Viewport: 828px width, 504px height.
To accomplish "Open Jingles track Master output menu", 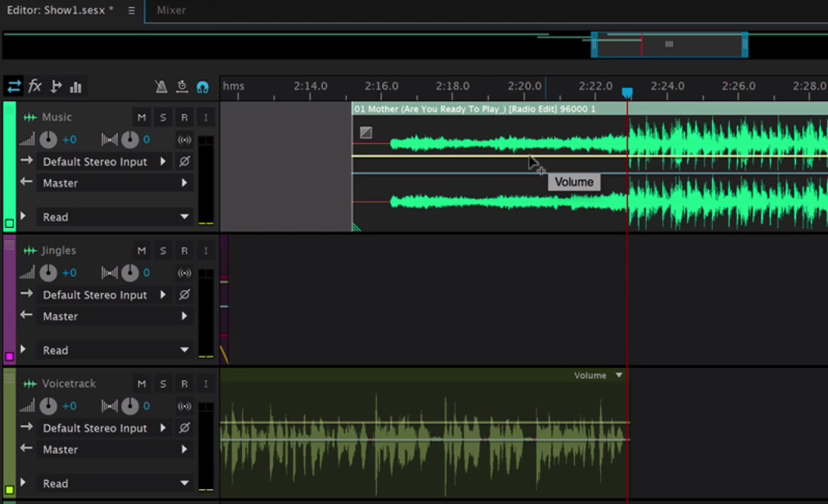I will tap(114, 316).
